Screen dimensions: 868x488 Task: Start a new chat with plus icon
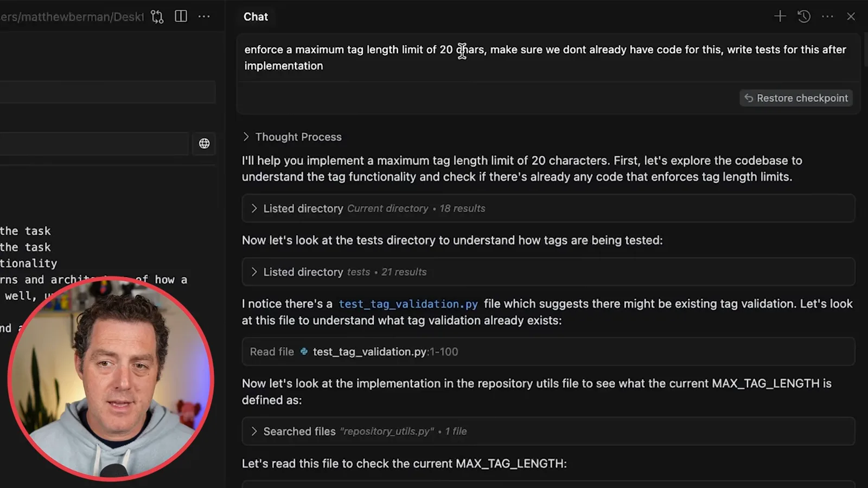780,16
